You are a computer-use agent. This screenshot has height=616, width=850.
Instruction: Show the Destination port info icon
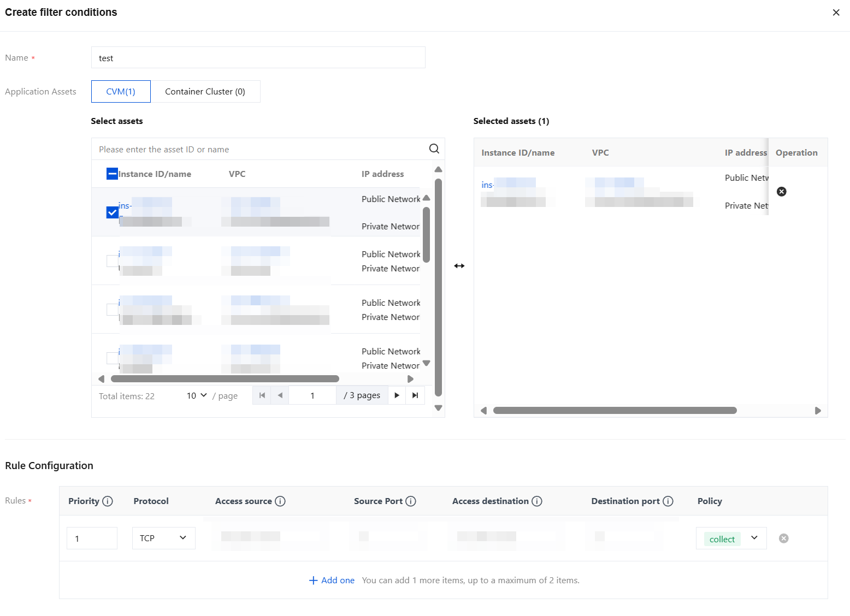(668, 501)
